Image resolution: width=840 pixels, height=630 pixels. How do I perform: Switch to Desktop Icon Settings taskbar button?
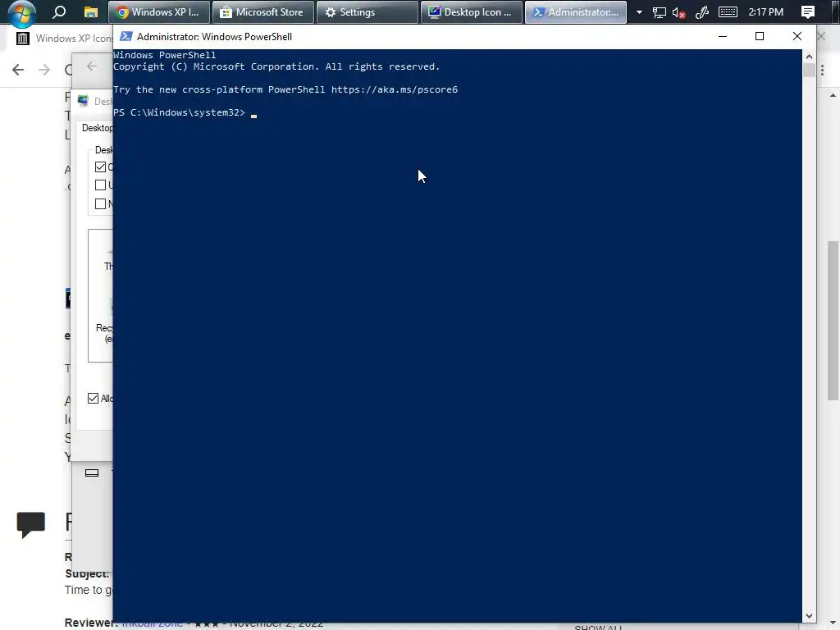(472, 11)
